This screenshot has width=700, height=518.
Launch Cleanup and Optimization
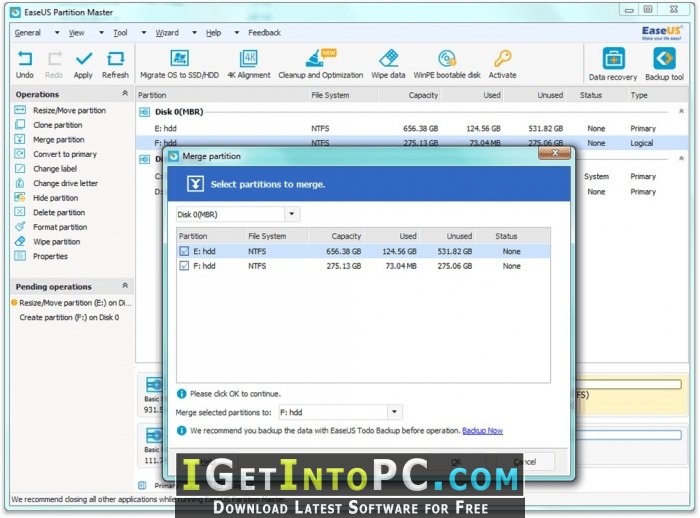coord(321,64)
